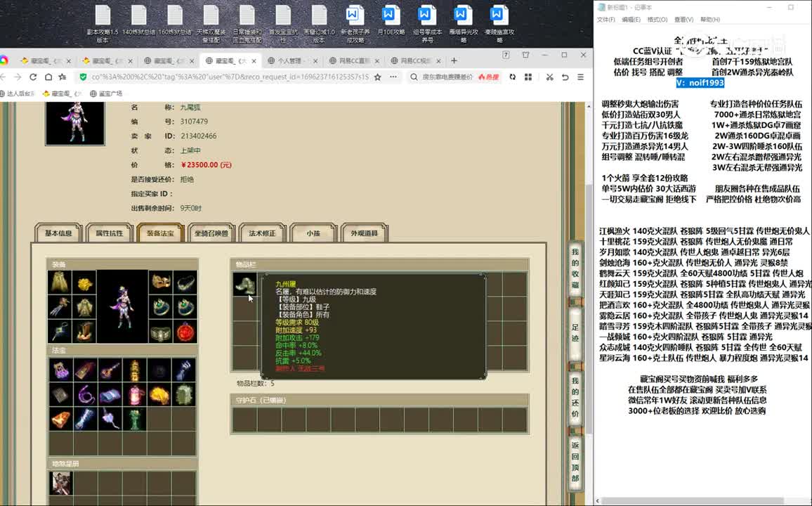
Task: Open the apps grid icon in browser toolbar
Action: [528, 77]
